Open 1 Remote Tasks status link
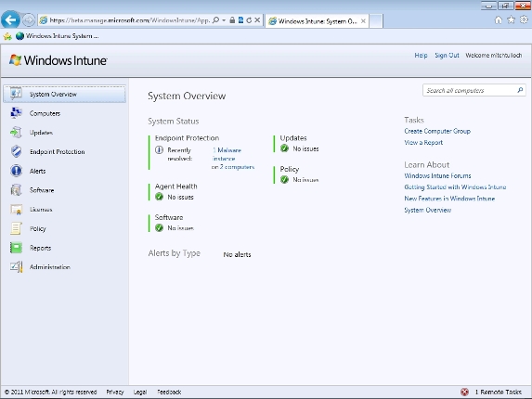532x399 pixels. pos(498,392)
